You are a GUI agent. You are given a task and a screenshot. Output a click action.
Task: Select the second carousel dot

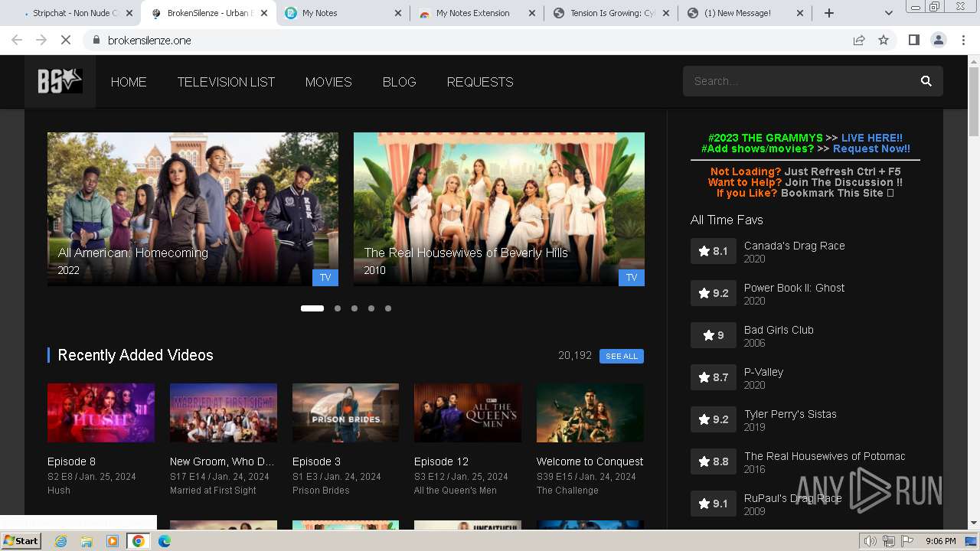click(x=338, y=308)
